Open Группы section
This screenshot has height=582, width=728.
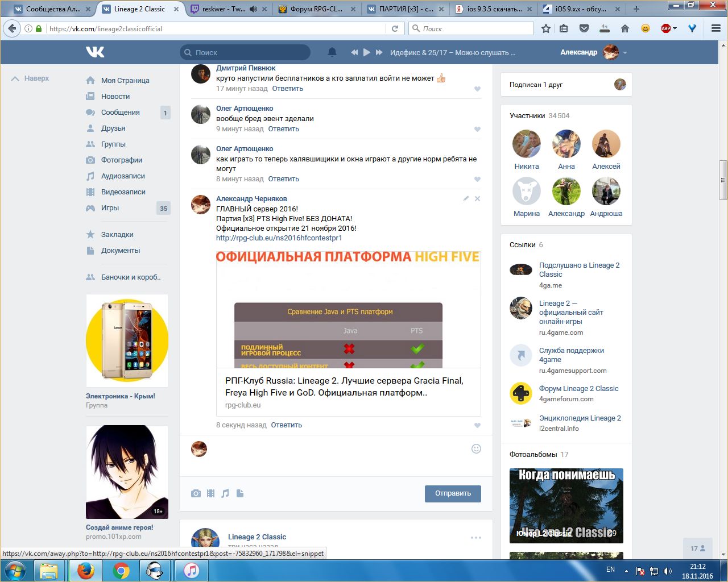point(113,144)
